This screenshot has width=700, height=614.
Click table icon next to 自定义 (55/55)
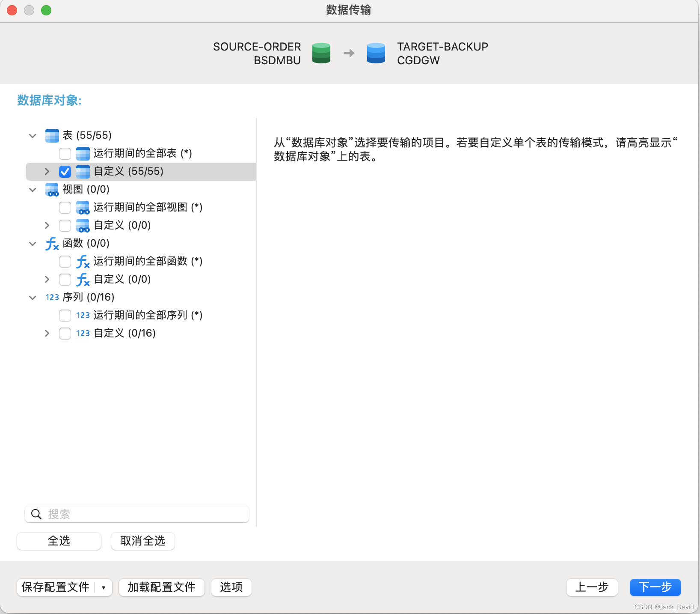tap(83, 172)
